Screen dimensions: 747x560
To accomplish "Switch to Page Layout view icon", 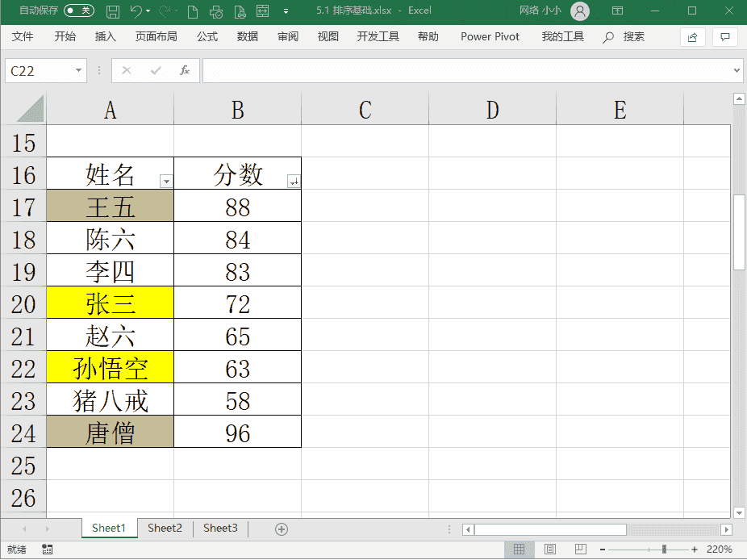I will point(550,549).
